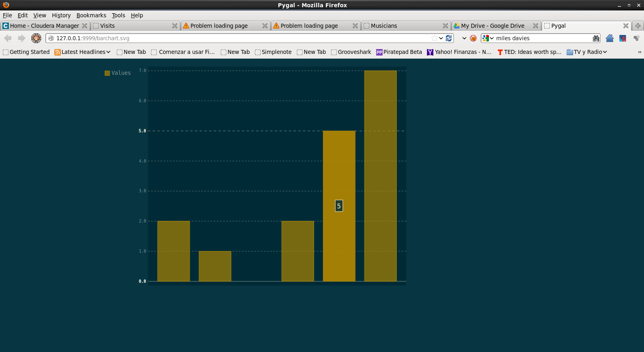This screenshot has width=644, height=352.
Task: Click the red crossed-out circle toolbar icon
Action: 473,38
